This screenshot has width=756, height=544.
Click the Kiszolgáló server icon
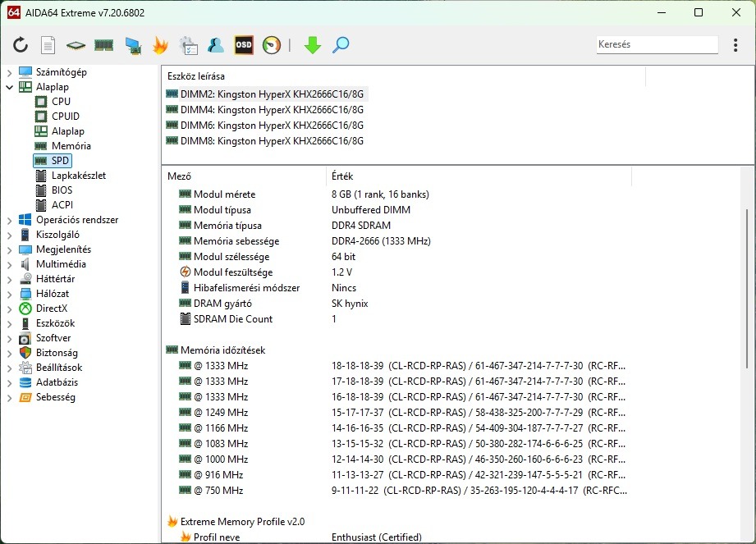pyautogui.click(x=25, y=235)
